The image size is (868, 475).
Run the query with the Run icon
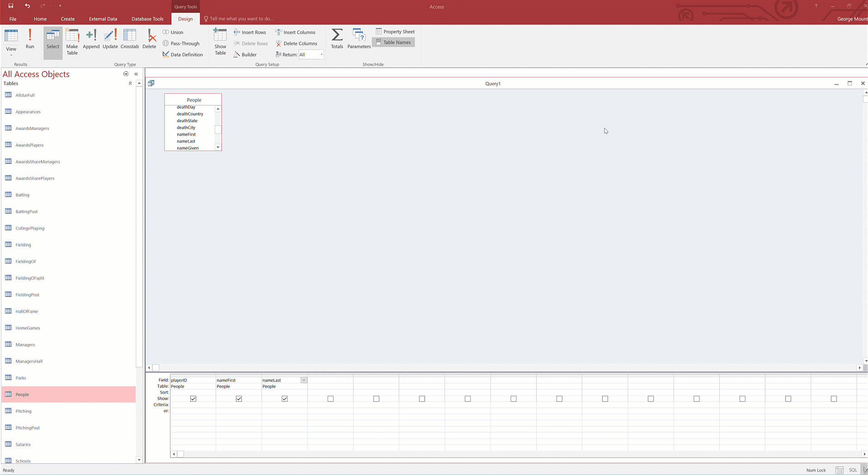pos(30,39)
